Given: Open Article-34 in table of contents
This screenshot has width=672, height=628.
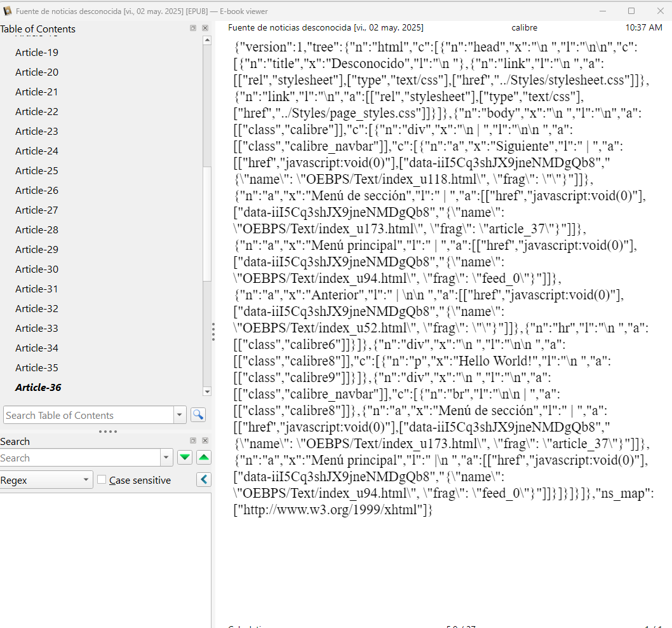Looking at the screenshot, I should (x=37, y=348).
